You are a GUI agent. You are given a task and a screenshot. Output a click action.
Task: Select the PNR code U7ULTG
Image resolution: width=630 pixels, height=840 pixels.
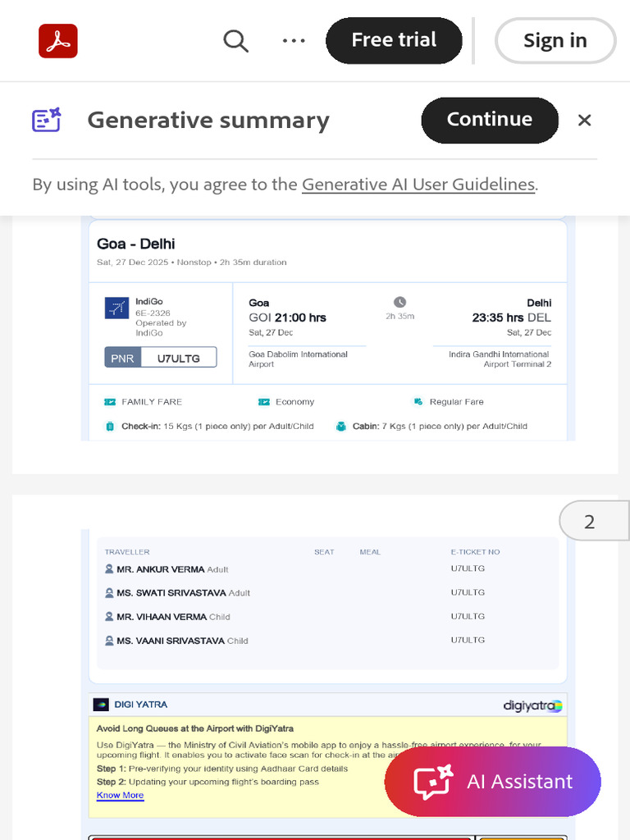click(x=178, y=358)
